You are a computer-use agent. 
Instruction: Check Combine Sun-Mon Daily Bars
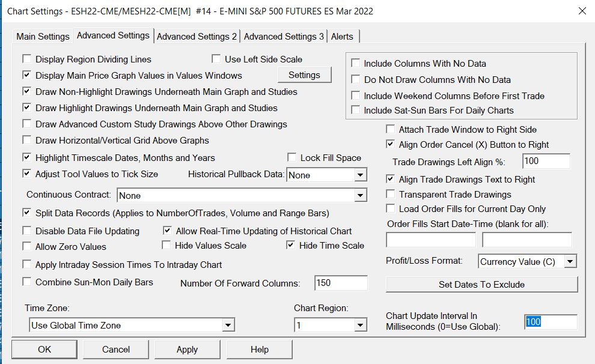[27, 282]
